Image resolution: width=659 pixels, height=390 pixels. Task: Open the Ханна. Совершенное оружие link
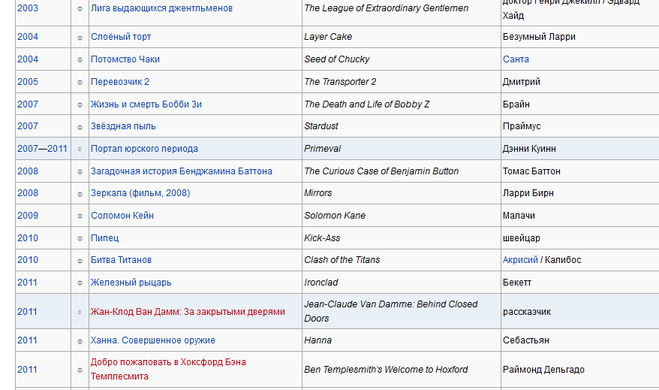[x=153, y=340]
